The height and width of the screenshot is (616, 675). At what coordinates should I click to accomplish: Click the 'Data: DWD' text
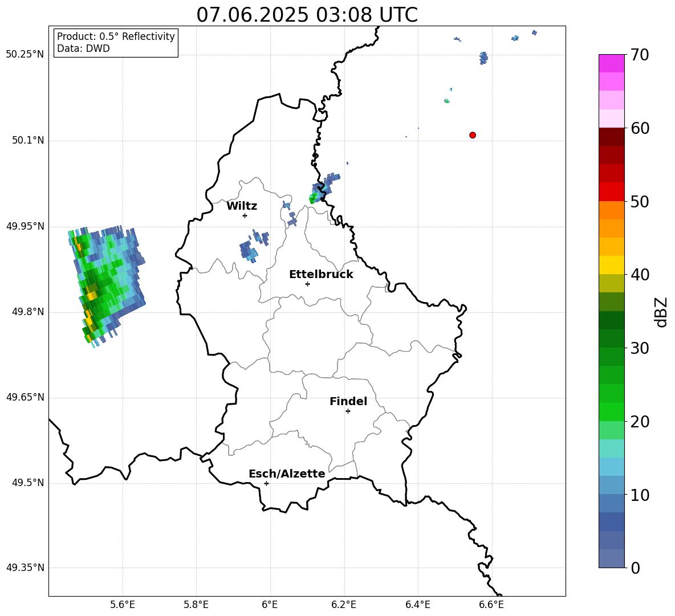point(83,48)
